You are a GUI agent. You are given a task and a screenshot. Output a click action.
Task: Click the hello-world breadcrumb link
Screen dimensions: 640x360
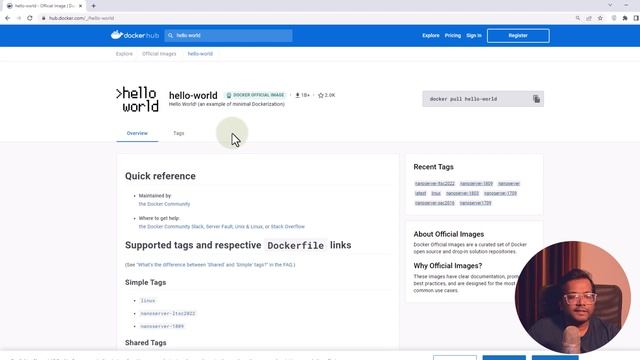click(200, 54)
